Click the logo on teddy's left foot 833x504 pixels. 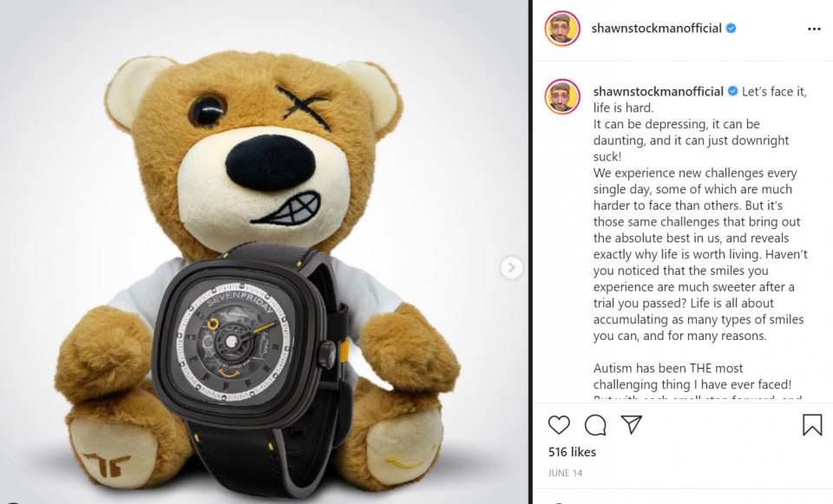108,465
